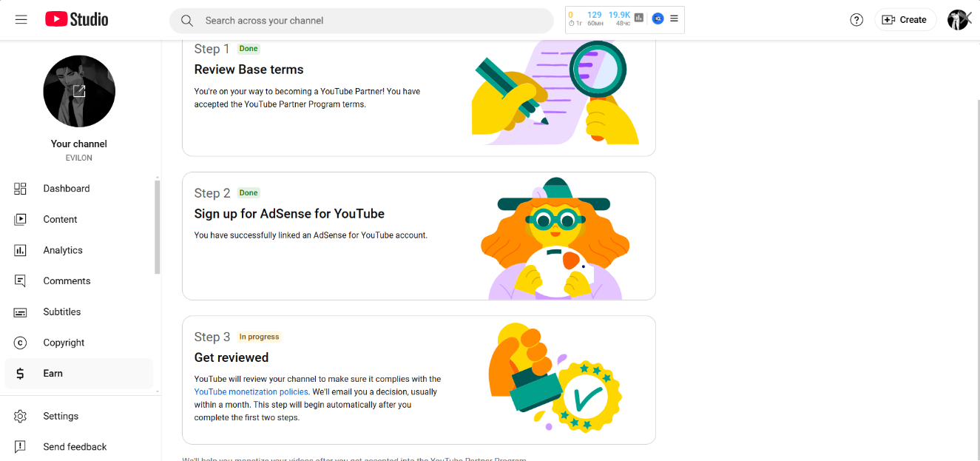Screen dimensions: 980x461
Task: Click the EVILON channel name
Action: pyautogui.click(x=79, y=158)
